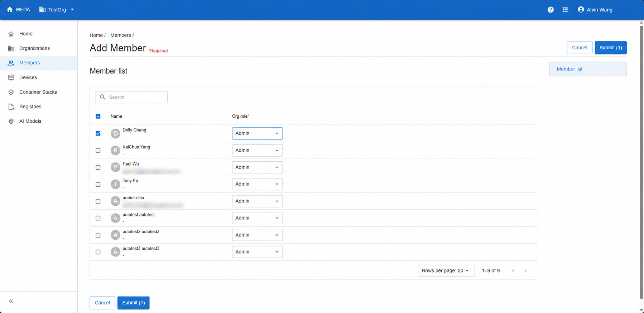644x313 pixels.
Task: Open Registries in the sidebar
Action: 39,107
